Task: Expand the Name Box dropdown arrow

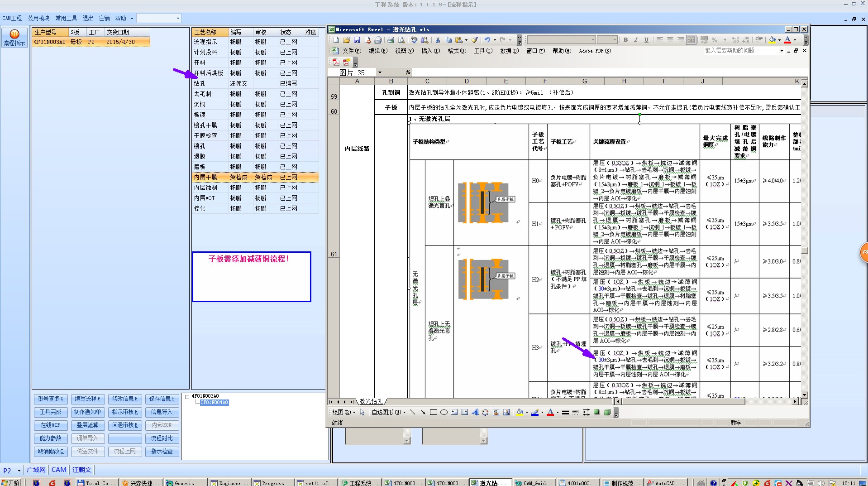Action: pyautogui.click(x=380, y=72)
